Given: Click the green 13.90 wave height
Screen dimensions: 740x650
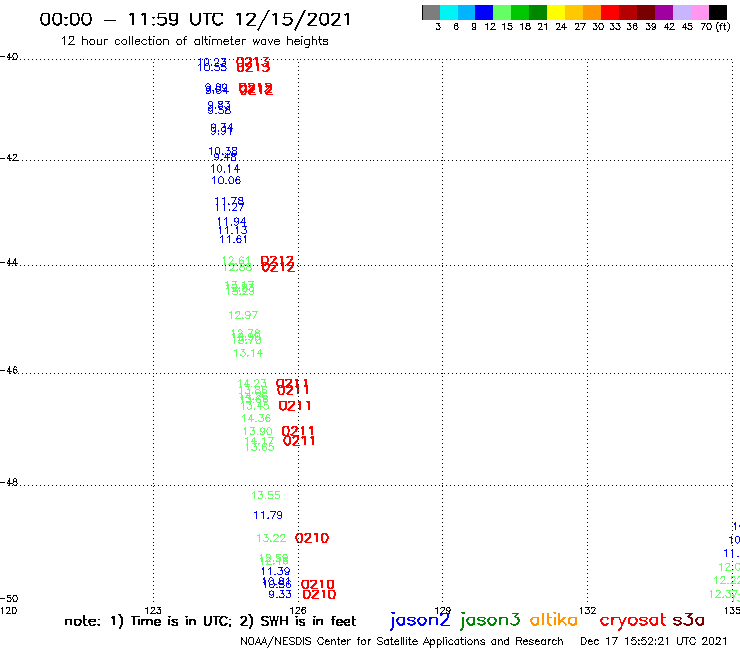Looking at the screenshot, I should coord(258,431).
